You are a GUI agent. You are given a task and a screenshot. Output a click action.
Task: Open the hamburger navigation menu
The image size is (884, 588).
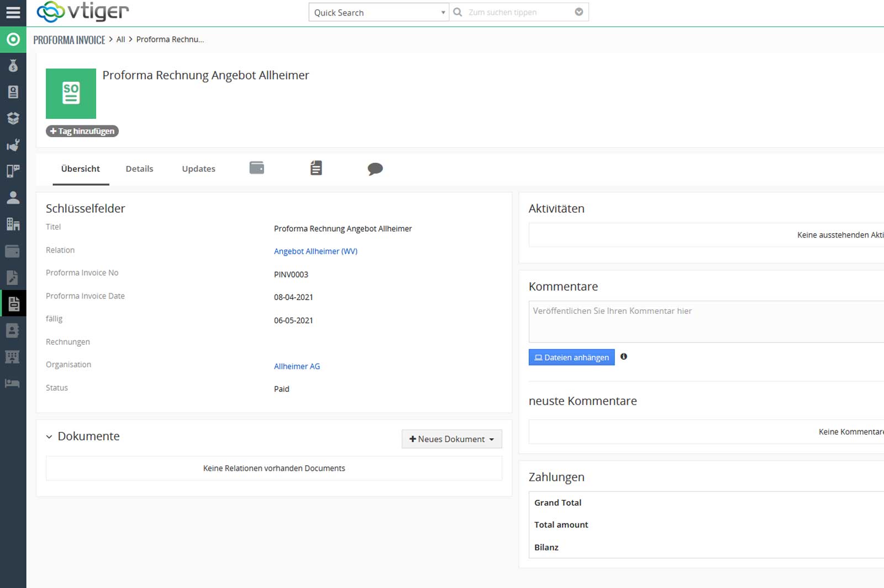(13, 12)
